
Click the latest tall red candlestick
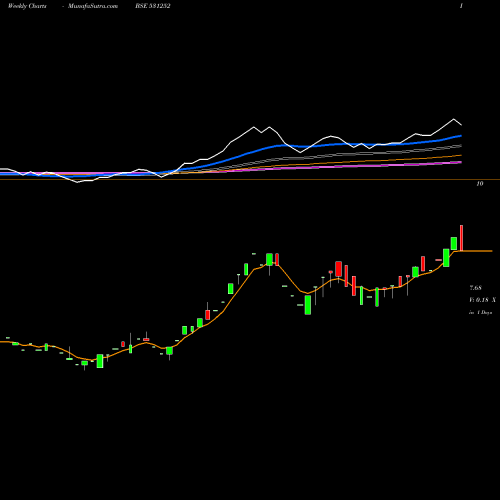click(x=462, y=238)
